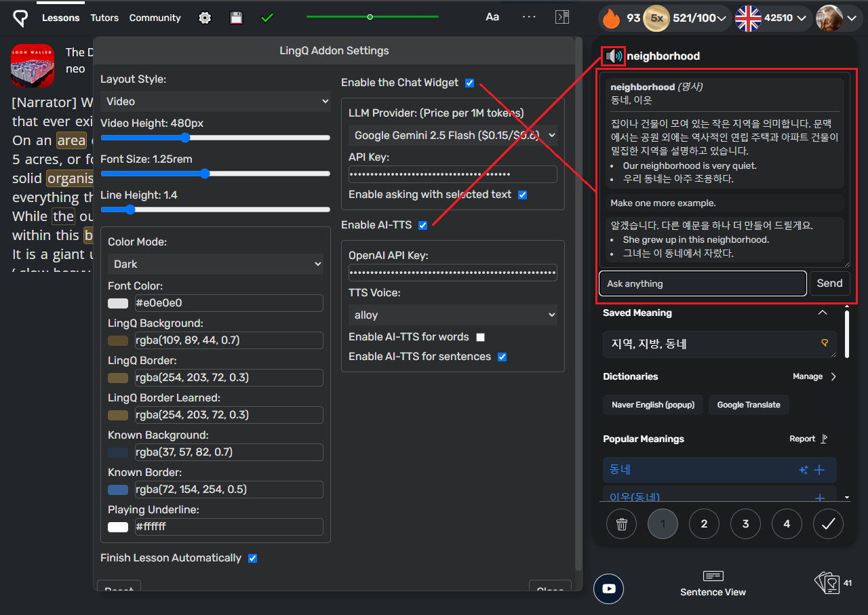Collapse the Saved Meaning section
The width and height of the screenshot is (868, 615).
(x=823, y=313)
